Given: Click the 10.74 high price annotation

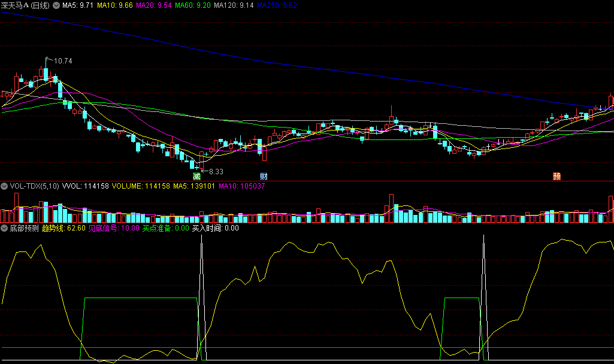Looking at the screenshot, I should click(x=63, y=61).
